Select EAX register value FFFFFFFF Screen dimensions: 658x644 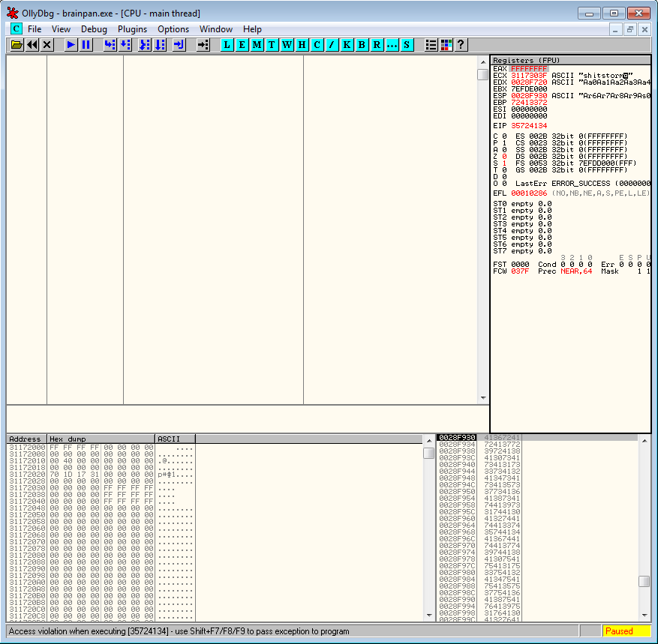[x=529, y=69]
